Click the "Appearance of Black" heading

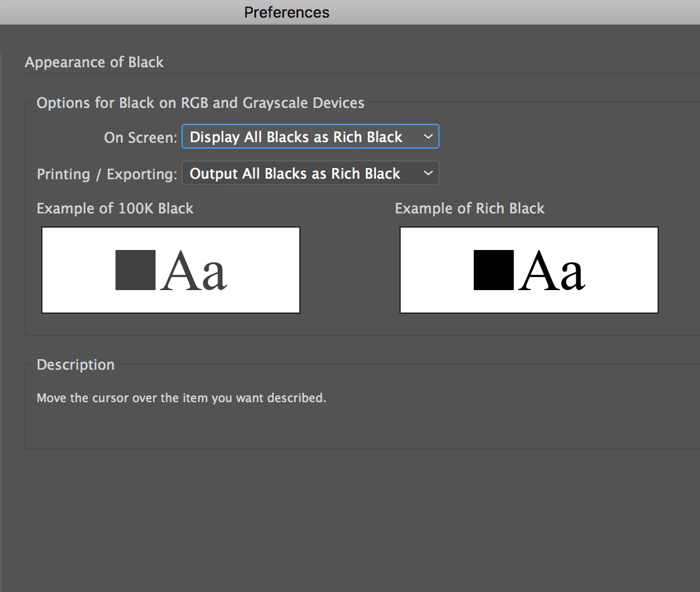[94, 63]
